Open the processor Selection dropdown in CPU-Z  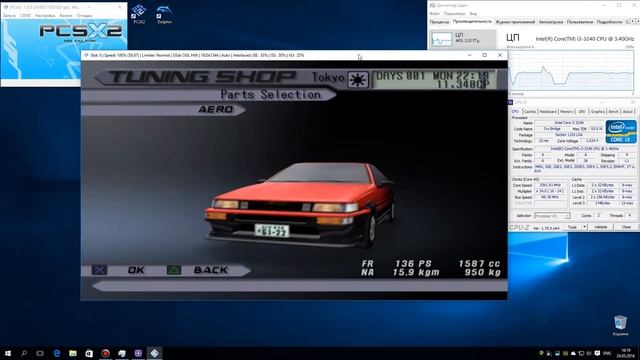(x=552, y=216)
